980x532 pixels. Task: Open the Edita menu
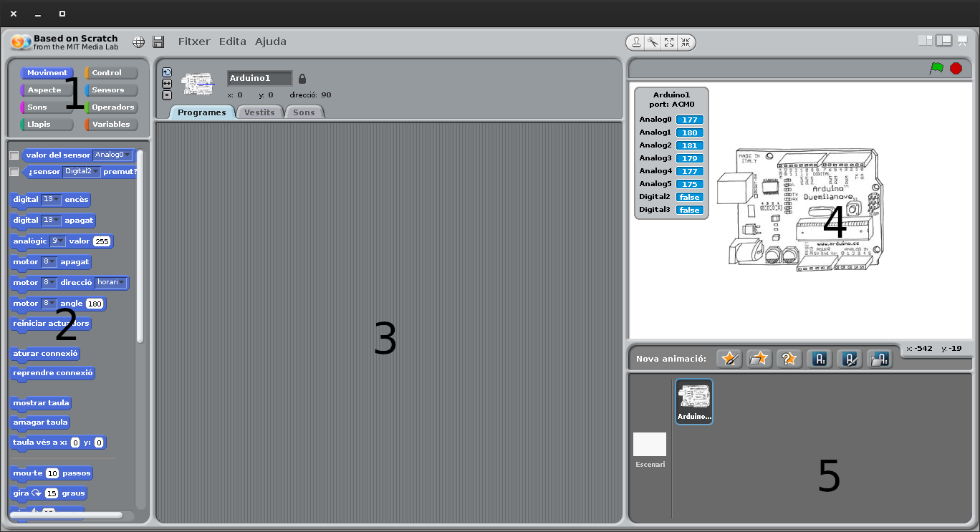(x=233, y=42)
